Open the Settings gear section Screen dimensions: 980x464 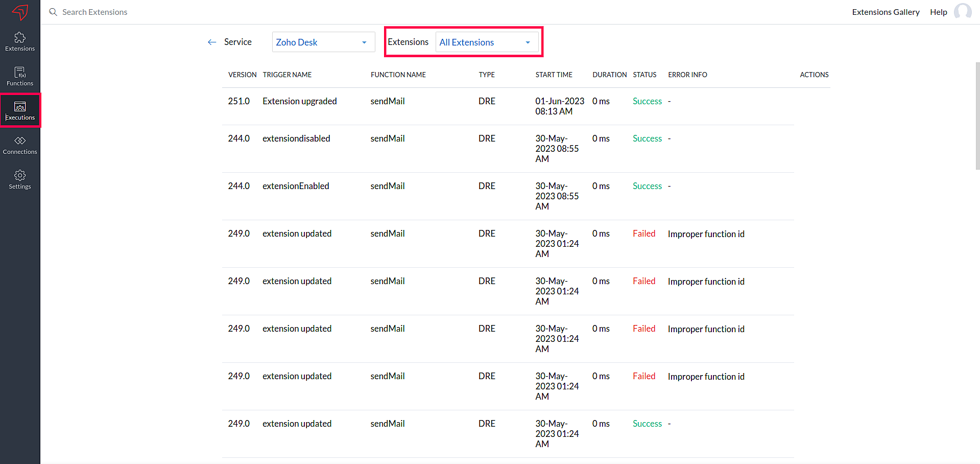pos(20,179)
